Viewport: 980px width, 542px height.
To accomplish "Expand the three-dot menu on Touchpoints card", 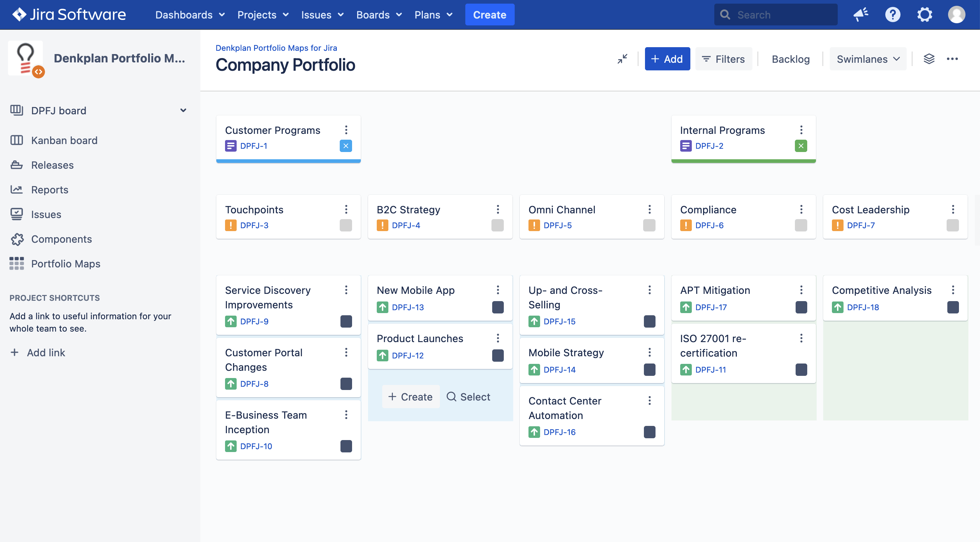I will pyautogui.click(x=346, y=209).
